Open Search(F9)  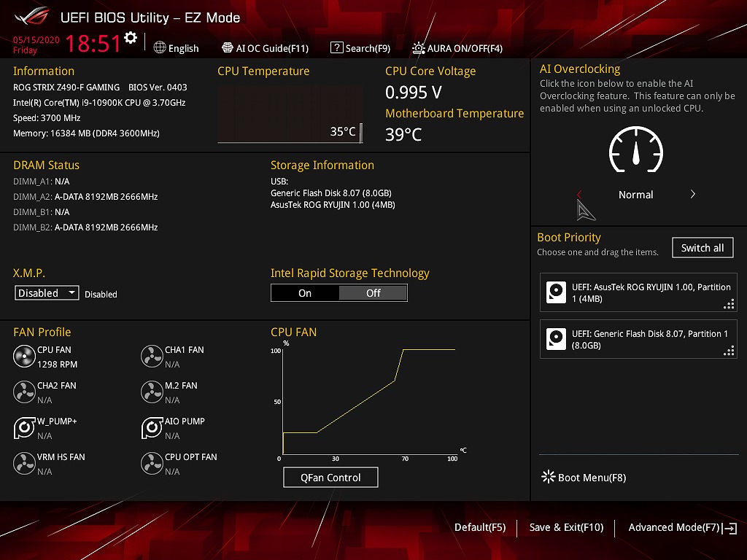click(x=360, y=48)
